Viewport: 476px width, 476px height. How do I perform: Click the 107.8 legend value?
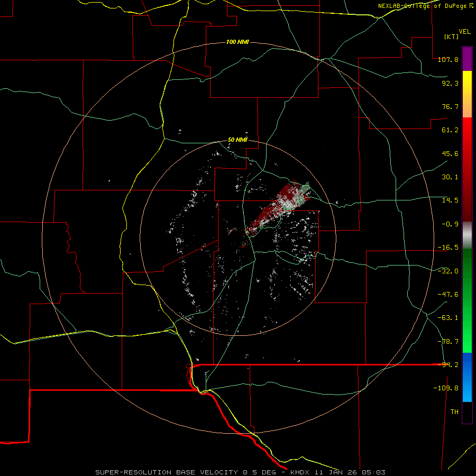pyautogui.click(x=448, y=59)
